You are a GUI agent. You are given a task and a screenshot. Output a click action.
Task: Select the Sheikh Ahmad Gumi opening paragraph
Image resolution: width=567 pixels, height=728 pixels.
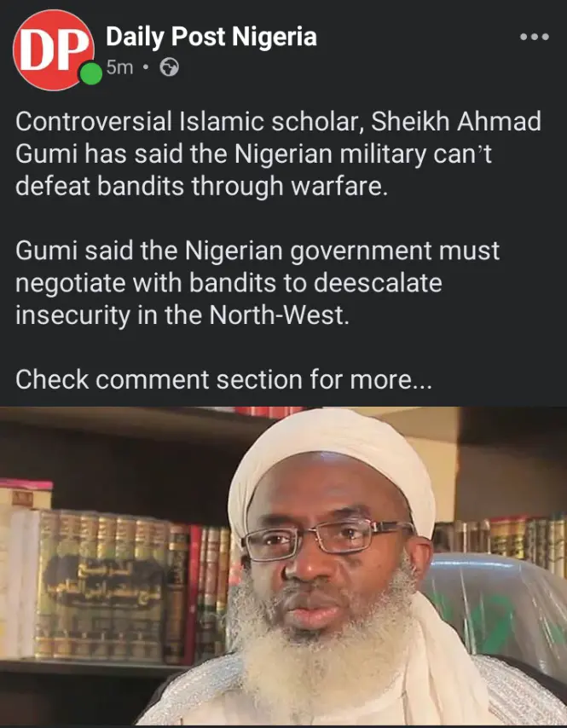(278, 154)
